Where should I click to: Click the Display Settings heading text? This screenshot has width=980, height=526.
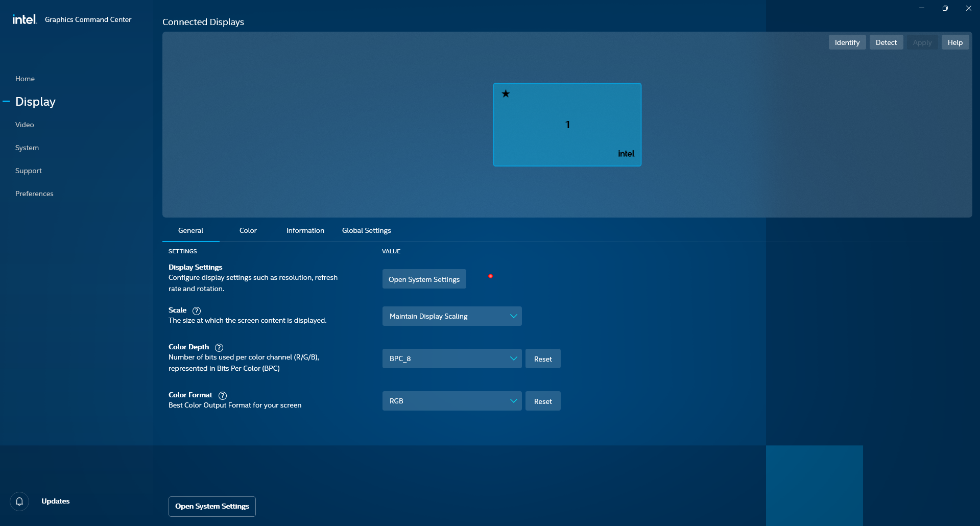(x=196, y=267)
